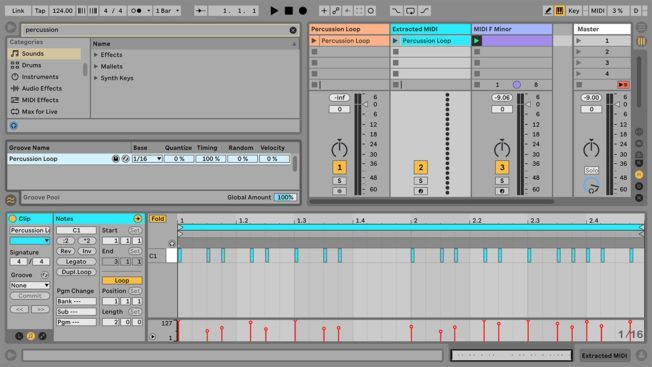This screenshot has height=367, width=652.
Task: Toggle computer MIDI keyboard icon
Action: click(x=559, y=11)
